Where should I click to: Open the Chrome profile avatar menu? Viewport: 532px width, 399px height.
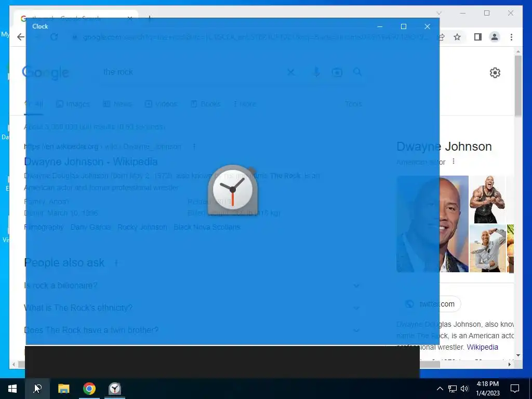pyautogui.click(x=495, y=37)
